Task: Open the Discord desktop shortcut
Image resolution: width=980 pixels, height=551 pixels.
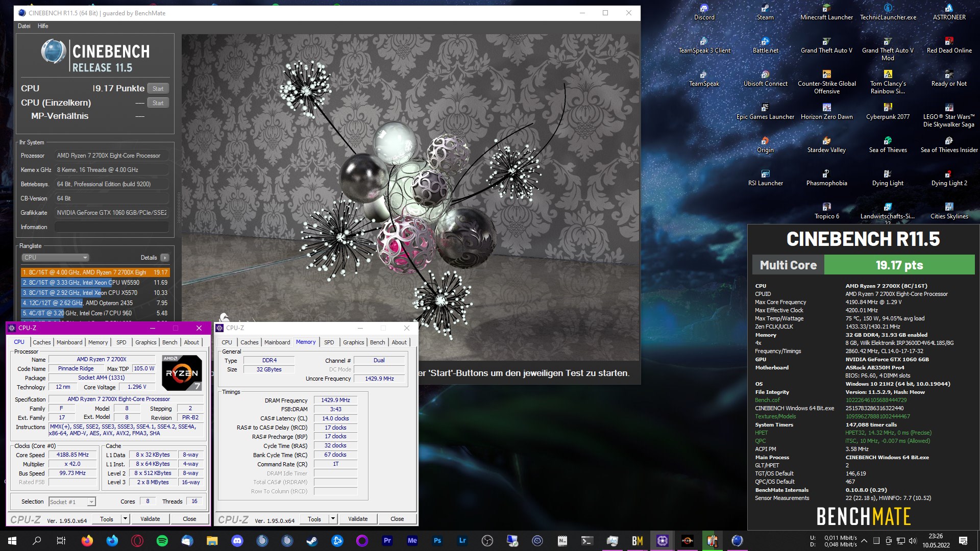Action: 704,12
